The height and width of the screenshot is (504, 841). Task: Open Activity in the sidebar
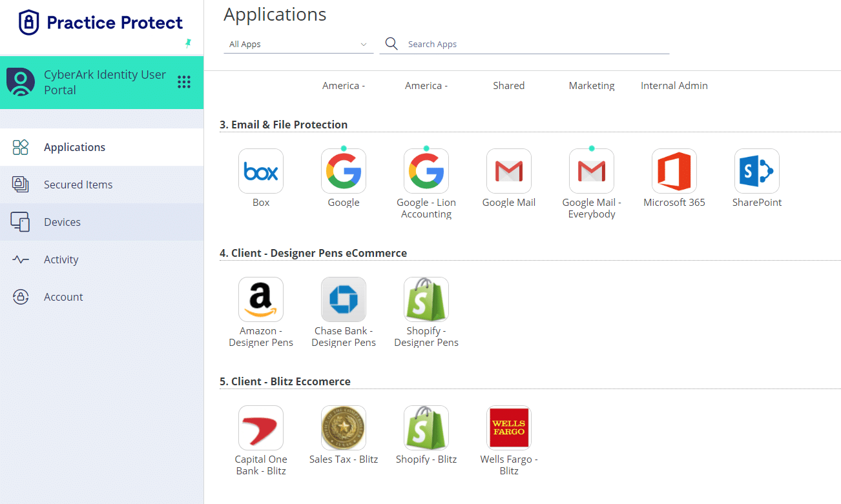102,259
